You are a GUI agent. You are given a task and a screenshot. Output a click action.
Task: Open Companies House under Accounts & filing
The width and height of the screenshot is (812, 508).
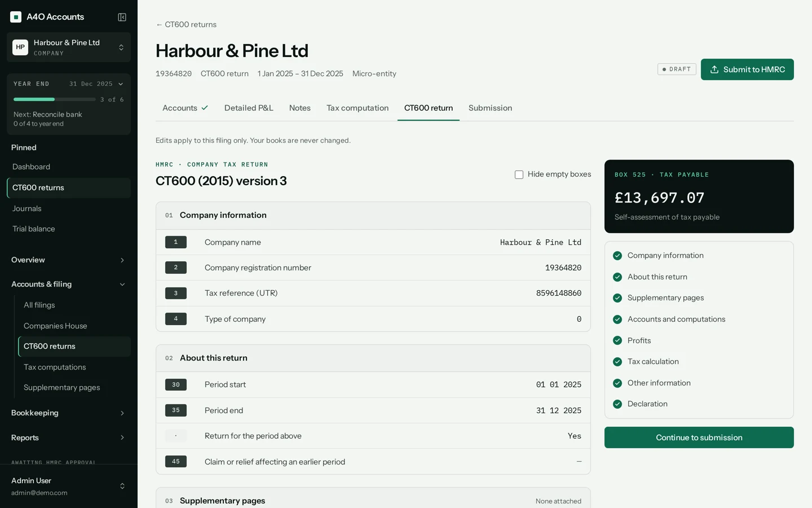click(74, 326)
